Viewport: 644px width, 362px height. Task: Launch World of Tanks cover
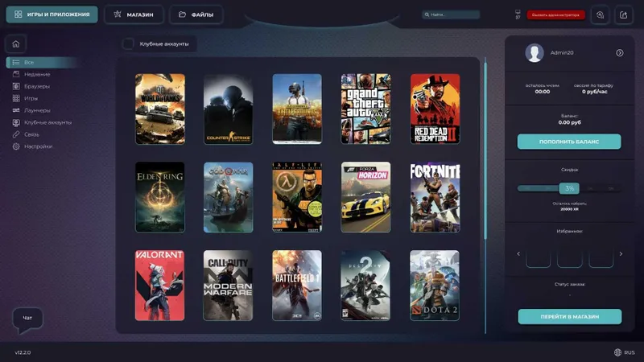coord(159,109)
